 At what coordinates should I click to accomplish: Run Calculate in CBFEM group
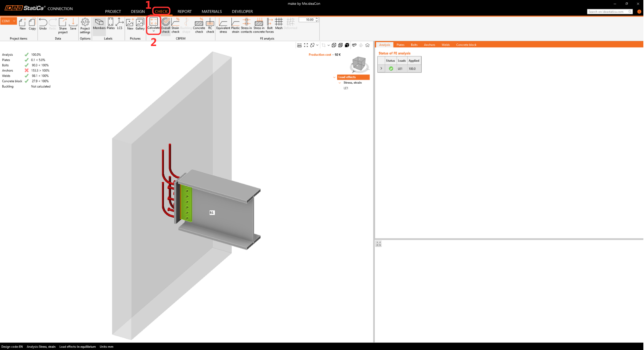pos(154,23)
